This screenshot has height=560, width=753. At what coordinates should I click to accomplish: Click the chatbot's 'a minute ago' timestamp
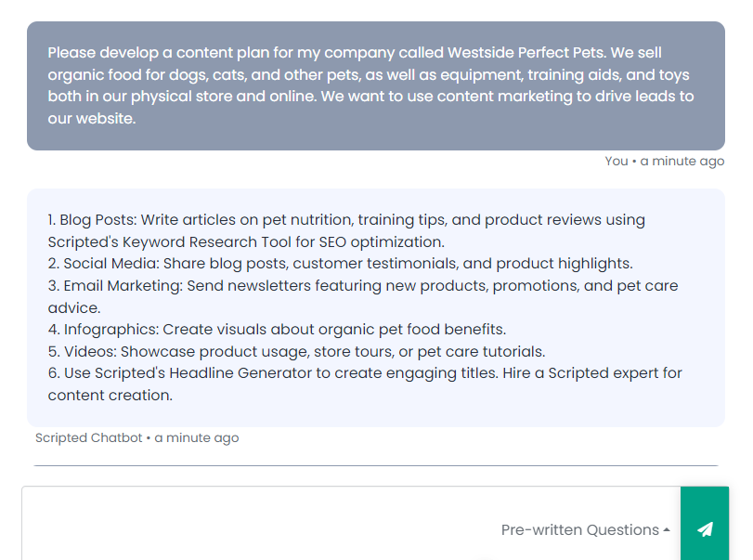pyautogui.click(x=197, y=437)
